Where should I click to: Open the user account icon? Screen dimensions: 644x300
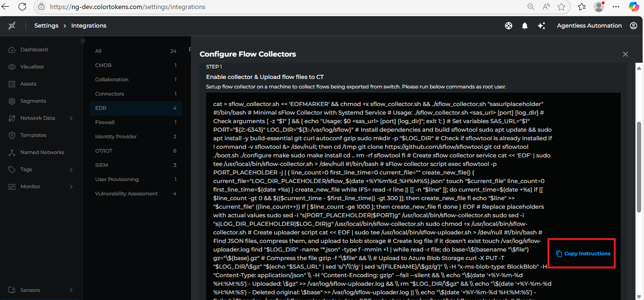634,26
